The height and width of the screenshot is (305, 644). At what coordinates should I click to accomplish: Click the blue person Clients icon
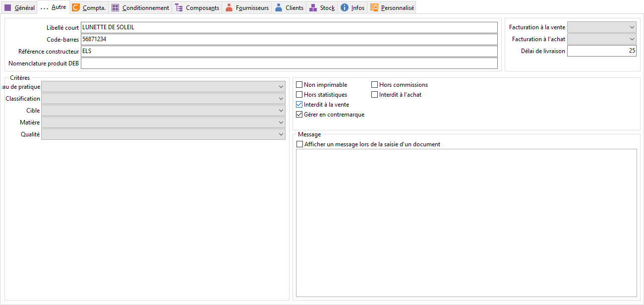279,8
